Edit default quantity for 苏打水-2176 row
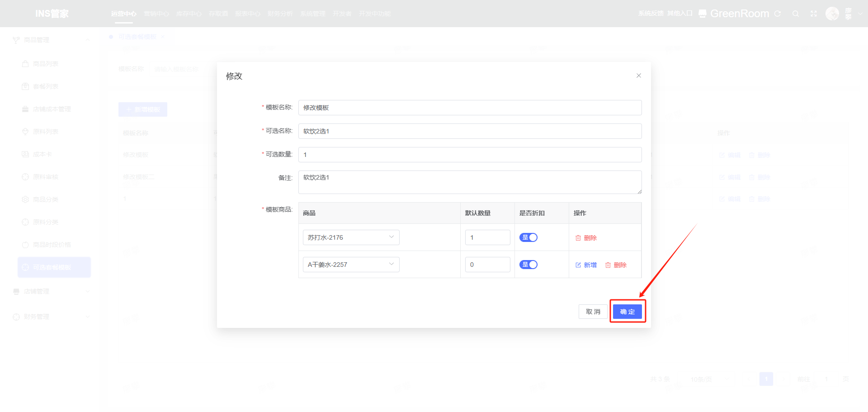Image resolution: width=868 pixels, height=412 pixels. 488,237
